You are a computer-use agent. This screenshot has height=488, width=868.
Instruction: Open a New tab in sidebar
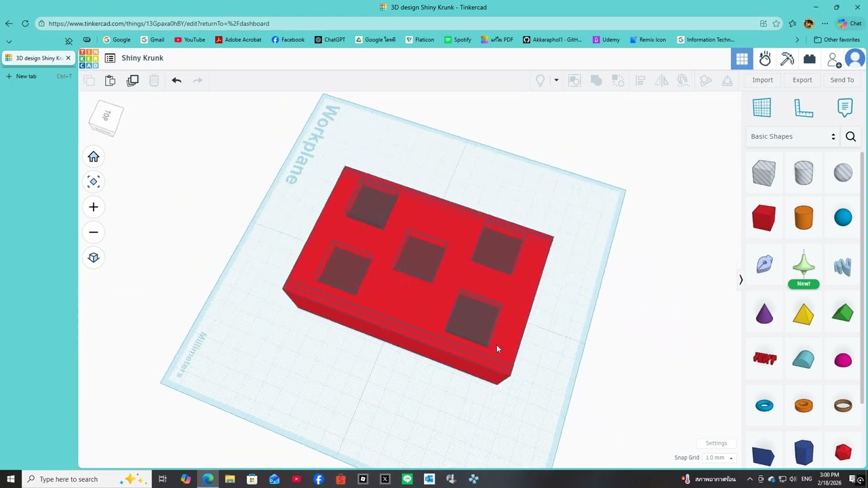[x=39, y=77]
